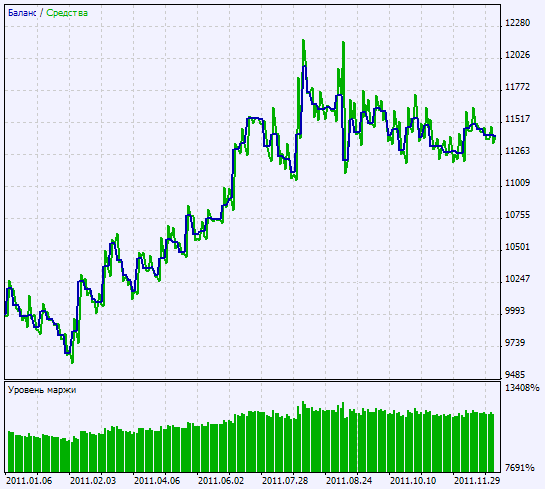
Task: Select the 2011.06.02 date label
Action: coord(221,481)
